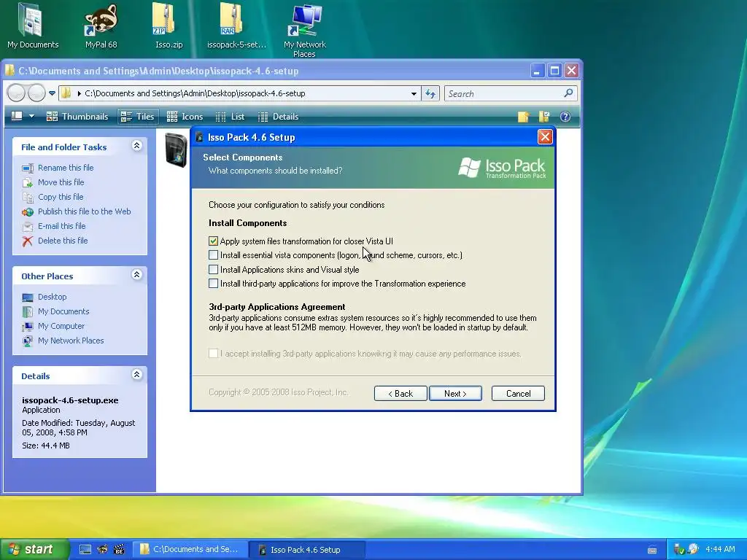Screen dimensions: 747x560
Task: Click Copy this file link
Action: click(61, 197)
